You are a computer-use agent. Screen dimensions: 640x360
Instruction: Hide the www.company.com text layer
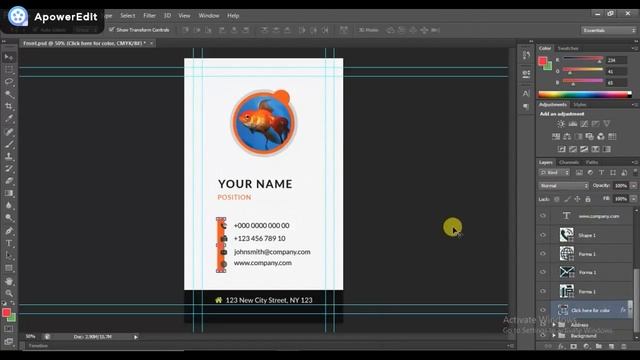(x=543, y=216)
